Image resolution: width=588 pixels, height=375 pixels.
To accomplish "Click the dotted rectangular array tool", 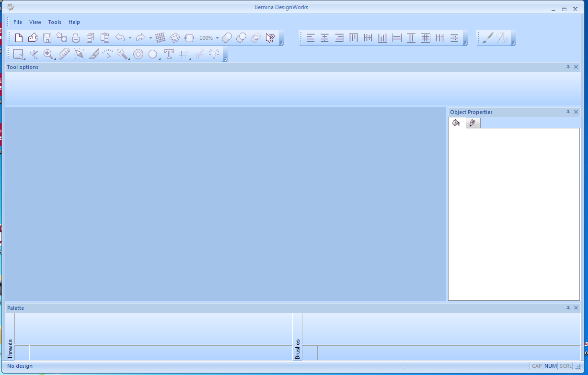I will point(184,54).
